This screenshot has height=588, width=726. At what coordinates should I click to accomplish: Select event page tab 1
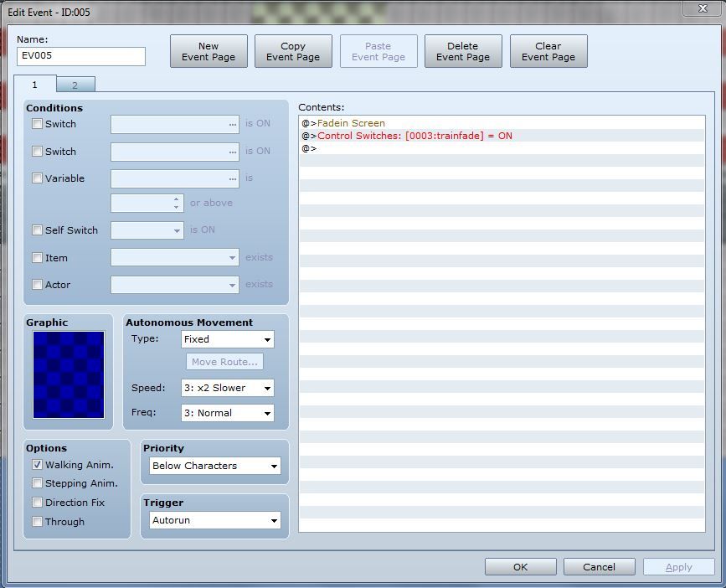click(35, 85)
